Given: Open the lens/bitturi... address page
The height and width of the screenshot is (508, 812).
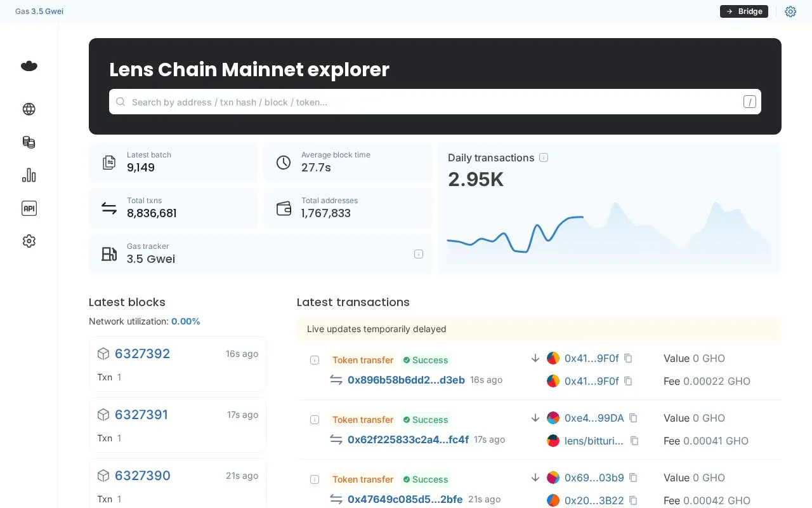Looking at the screenshot, I should [x=594, y=441].
